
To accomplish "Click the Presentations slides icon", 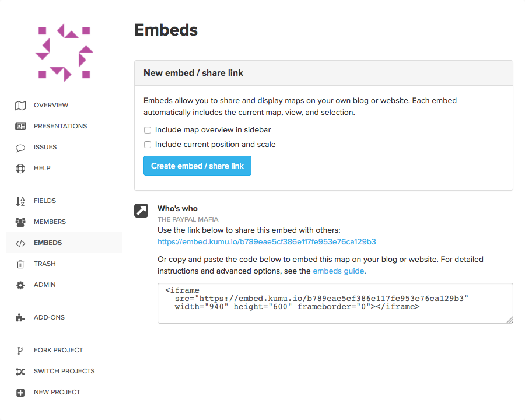I will click(x=20, y=126).
